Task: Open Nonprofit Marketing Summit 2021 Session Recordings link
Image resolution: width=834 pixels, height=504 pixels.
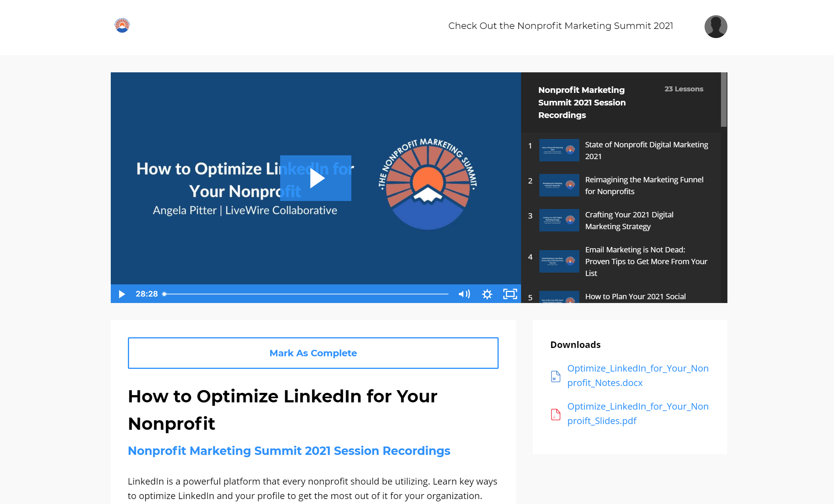Action: click(x=289, y=451)
